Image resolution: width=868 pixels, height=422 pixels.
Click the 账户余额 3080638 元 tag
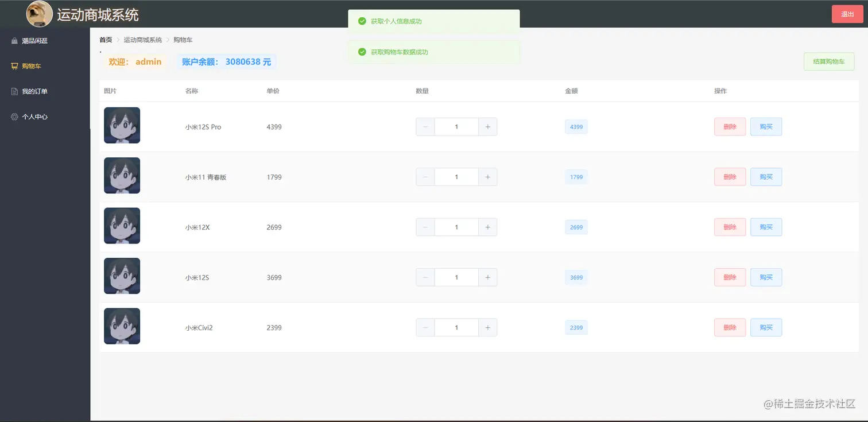coord(226,61)
